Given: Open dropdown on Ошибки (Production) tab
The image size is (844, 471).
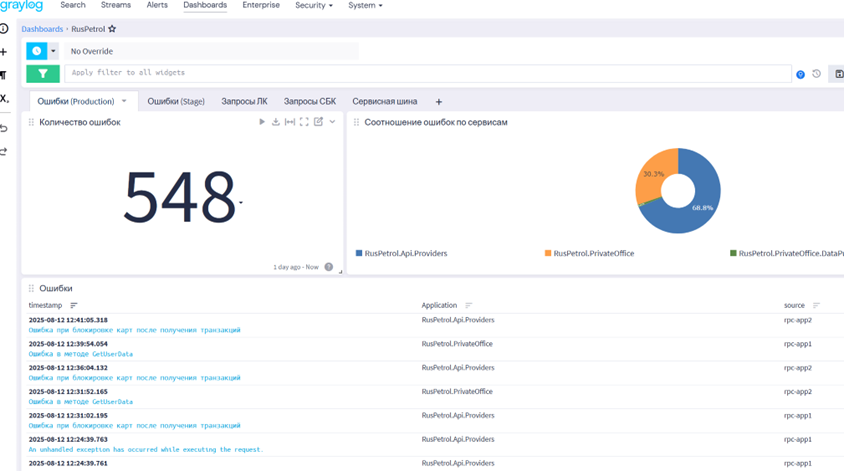Looking at the screenshot, I should pyautogui.click(x=124, y=101).
